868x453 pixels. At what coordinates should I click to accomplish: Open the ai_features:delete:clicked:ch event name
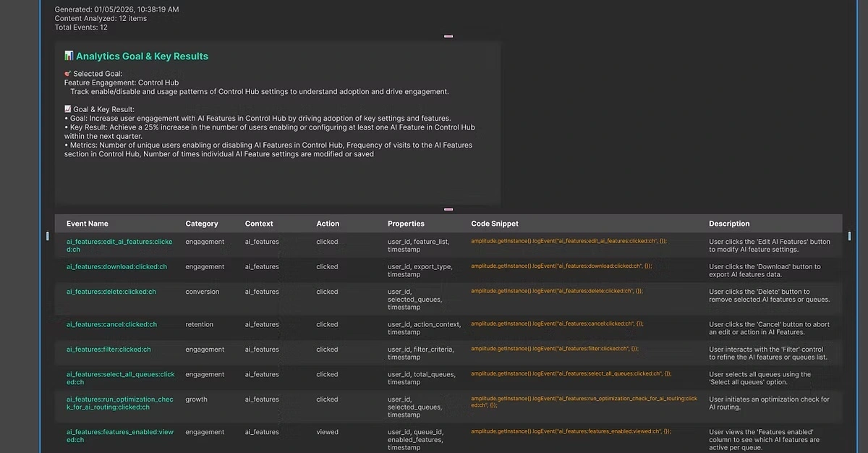click(111, 292)
